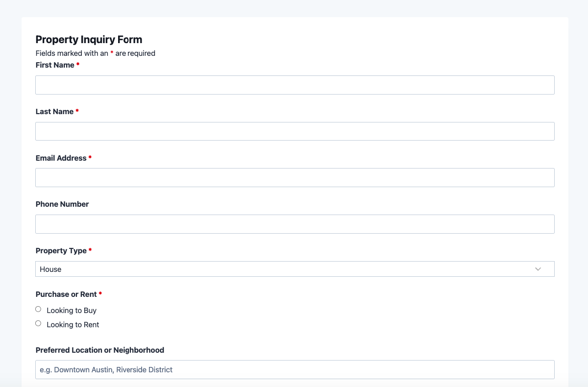Viewport: 588px width, 387px height.
Task: Click the "Looking to Buy" option text
Action: 72,311
